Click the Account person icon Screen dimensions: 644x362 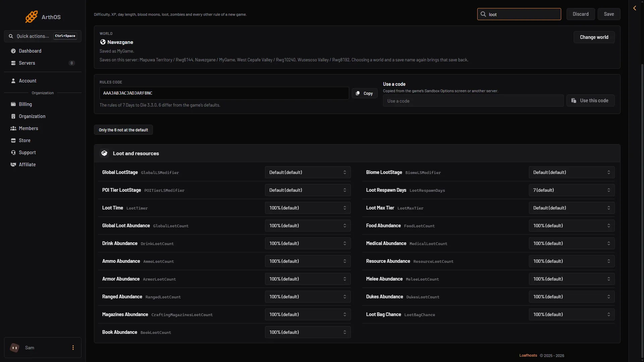pos(13,81)
